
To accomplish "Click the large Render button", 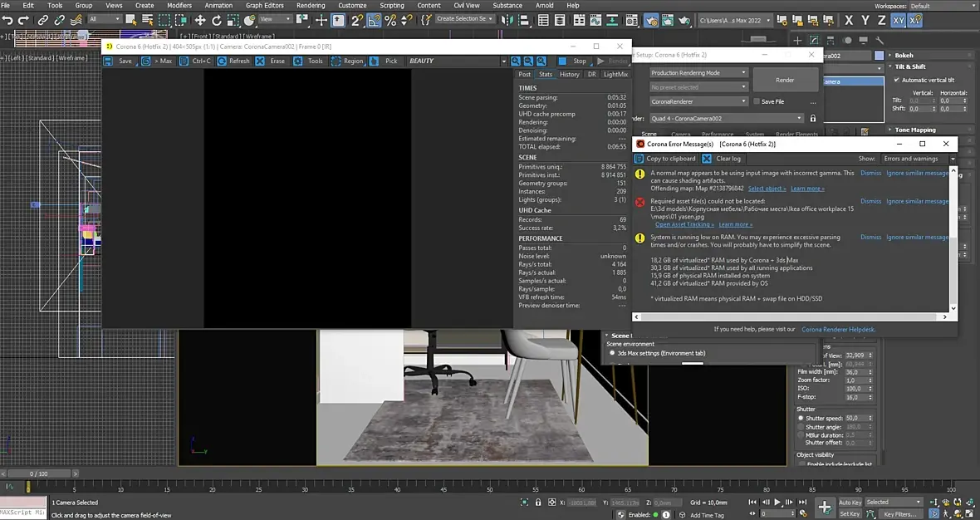I will [x=785, y=80].
